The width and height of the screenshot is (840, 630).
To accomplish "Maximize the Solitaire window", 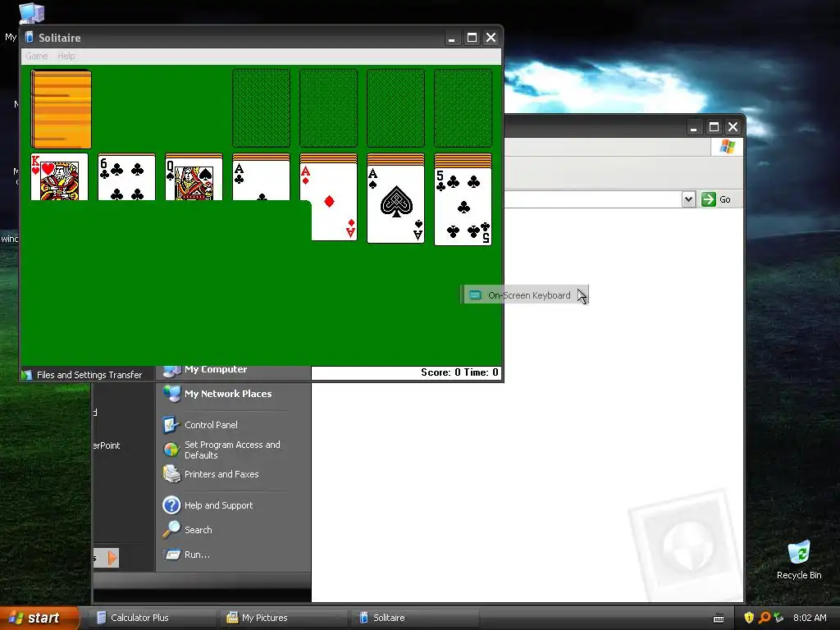I will [x=472, y=38].
